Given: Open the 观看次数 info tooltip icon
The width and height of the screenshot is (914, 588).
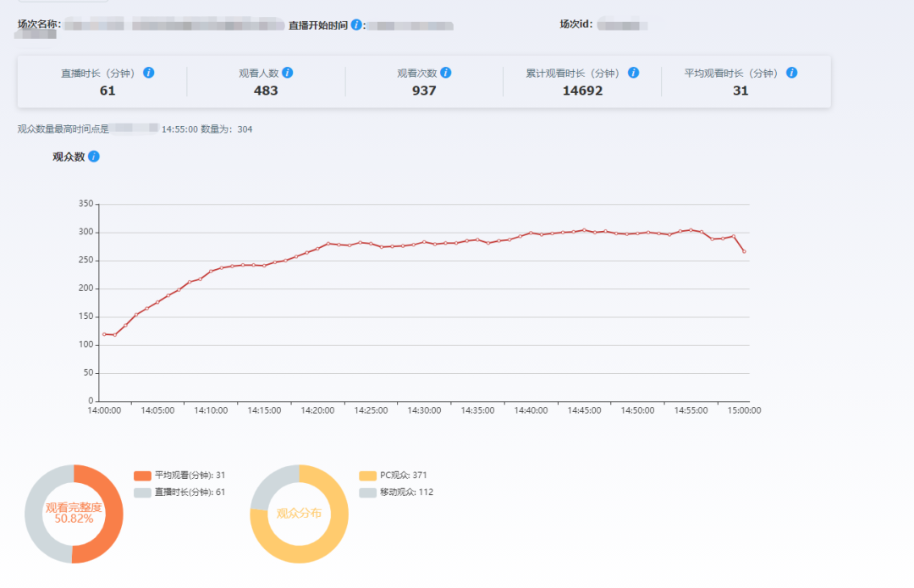Looking at the screenshot, I should tap(445, 73).
